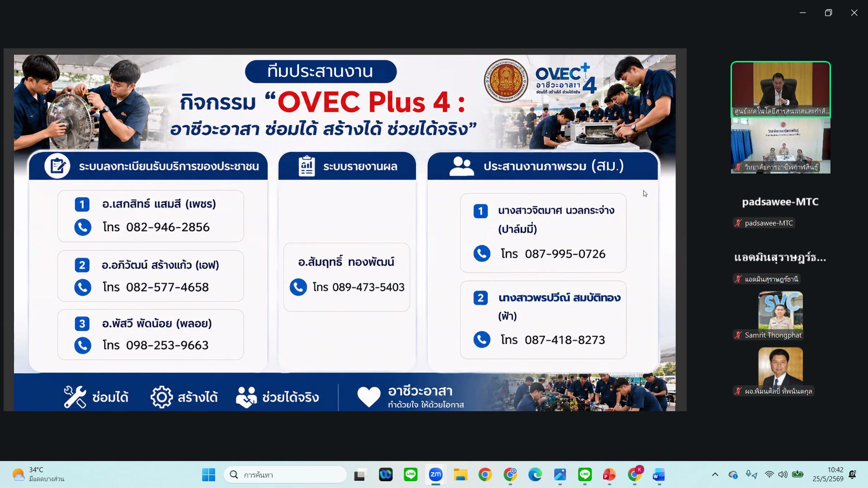Click the microphone and location tray indicator
868x488 pixels.
click(751, 474)
